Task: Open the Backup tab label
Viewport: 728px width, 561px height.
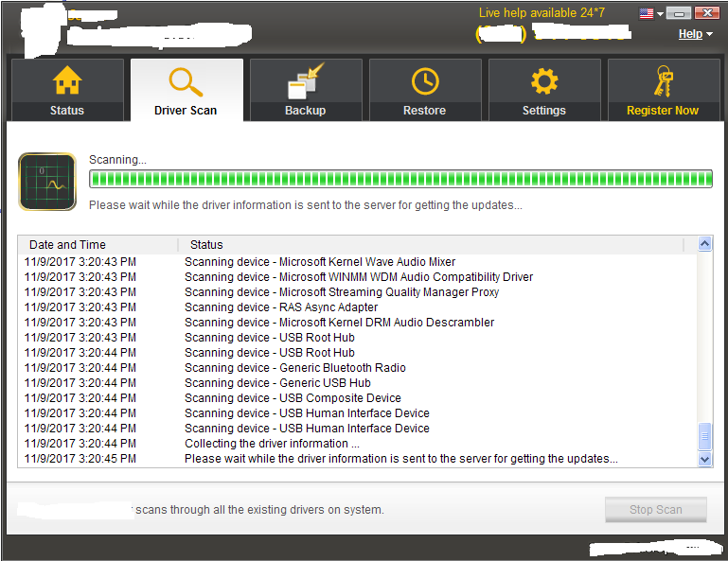Action: [306, 111]
